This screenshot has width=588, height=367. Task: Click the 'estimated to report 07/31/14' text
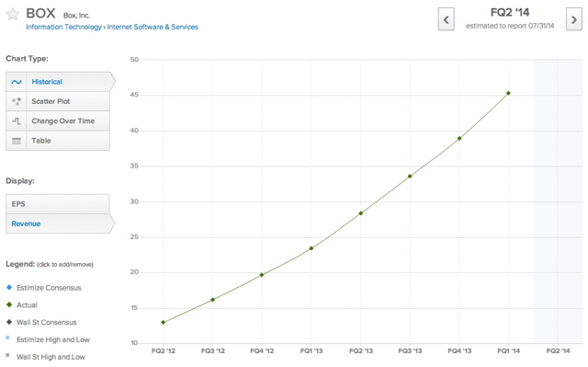(x=510, y=26)
